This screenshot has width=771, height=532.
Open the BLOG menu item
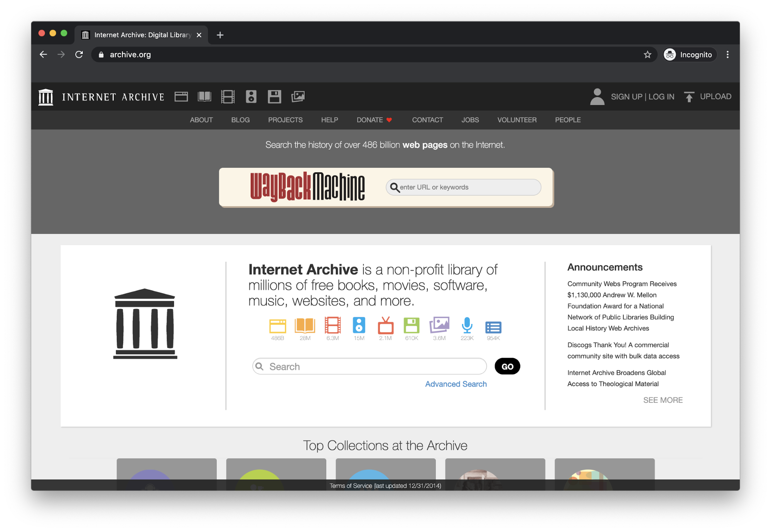click(240, 120)
